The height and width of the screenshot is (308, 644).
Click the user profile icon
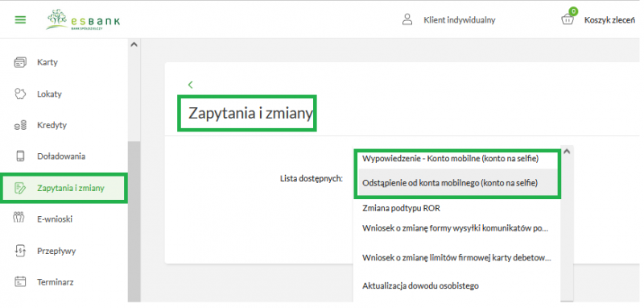(x=407, y=19)
